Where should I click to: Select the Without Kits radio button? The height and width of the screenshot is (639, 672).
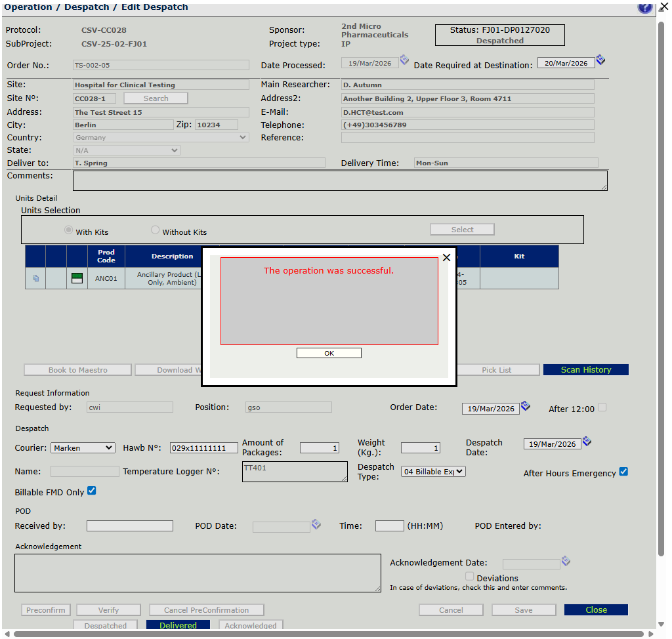point(156,230)
